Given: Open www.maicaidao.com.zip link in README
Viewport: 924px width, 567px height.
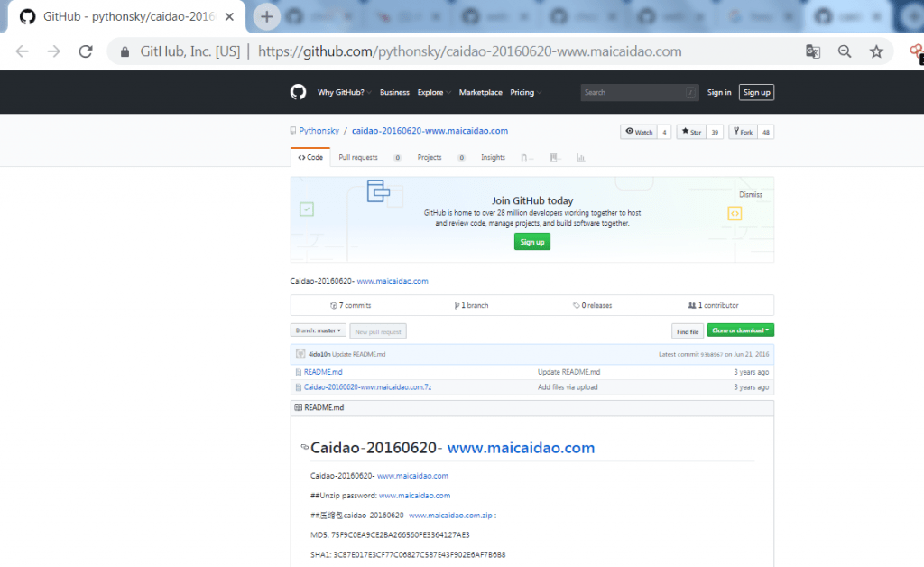Looking at the screenshot, I should (x=451, y=516).
